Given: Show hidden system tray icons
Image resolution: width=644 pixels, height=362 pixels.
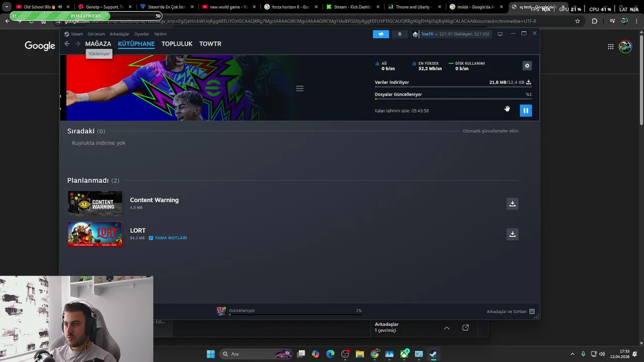Looking at the screenshot, I should 572,354.
